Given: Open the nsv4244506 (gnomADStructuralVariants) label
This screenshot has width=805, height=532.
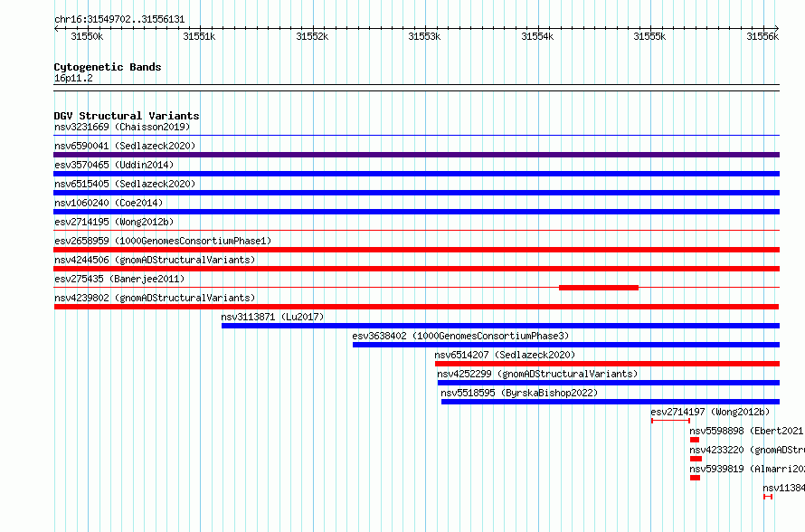Looking at the screenshot, I should [x=155, y=260].
